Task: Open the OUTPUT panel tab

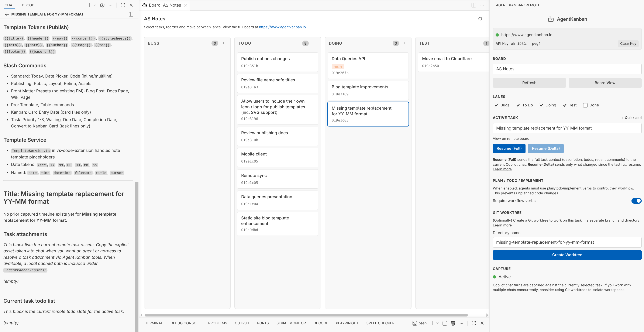Action: pyautogui.click(x=242, y=323)
